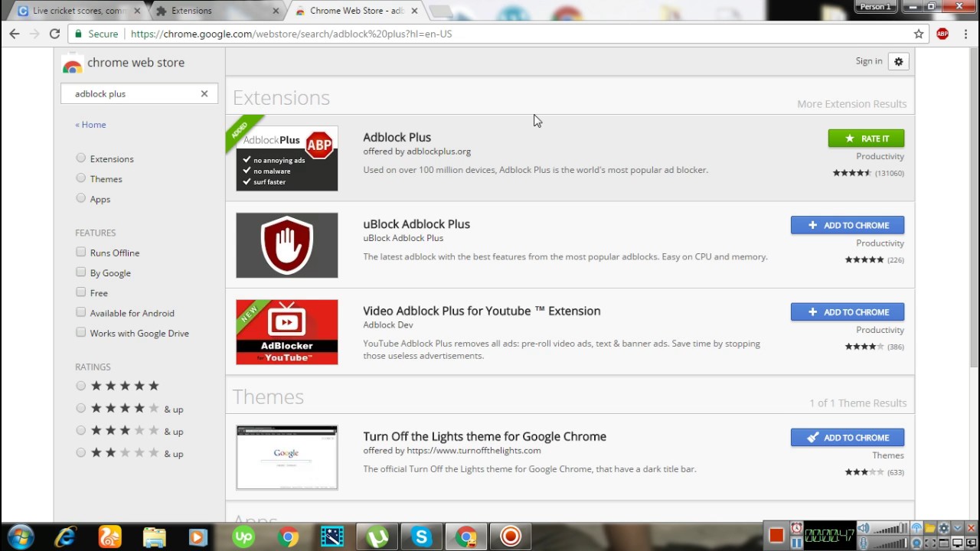The image size is (980, 551).
Task: Check the Free feature box
Action: point(81,292)
